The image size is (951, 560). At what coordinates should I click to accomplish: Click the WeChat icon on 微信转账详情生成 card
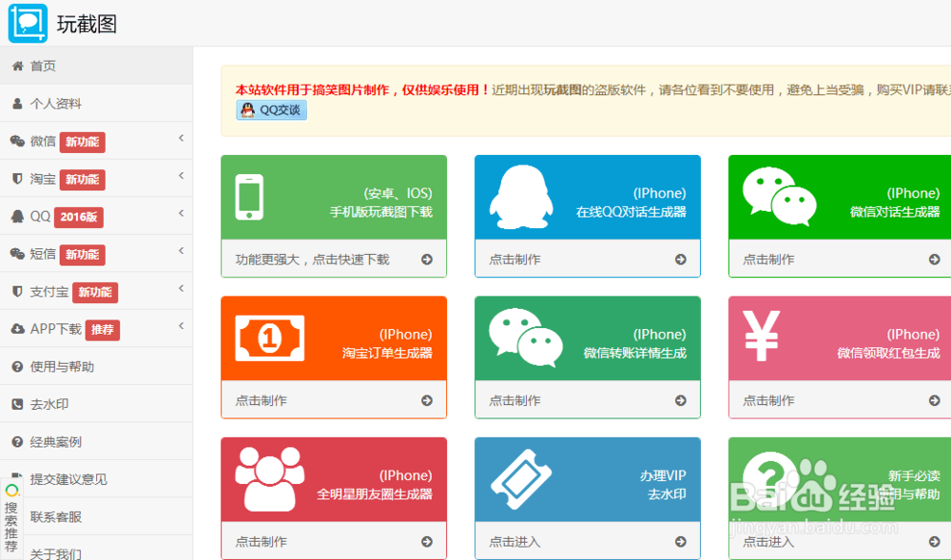pyautogui.click(x=526, y=337)
